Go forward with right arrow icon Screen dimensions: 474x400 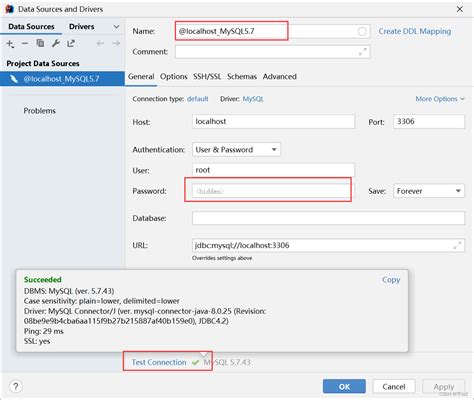point(116,43)
